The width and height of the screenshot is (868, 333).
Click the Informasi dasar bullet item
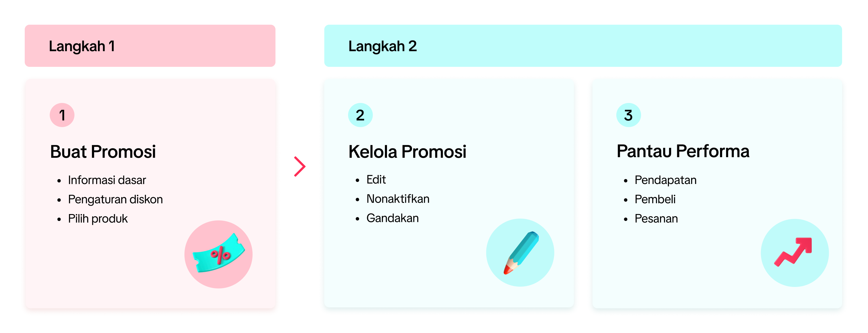coord(107,180)
